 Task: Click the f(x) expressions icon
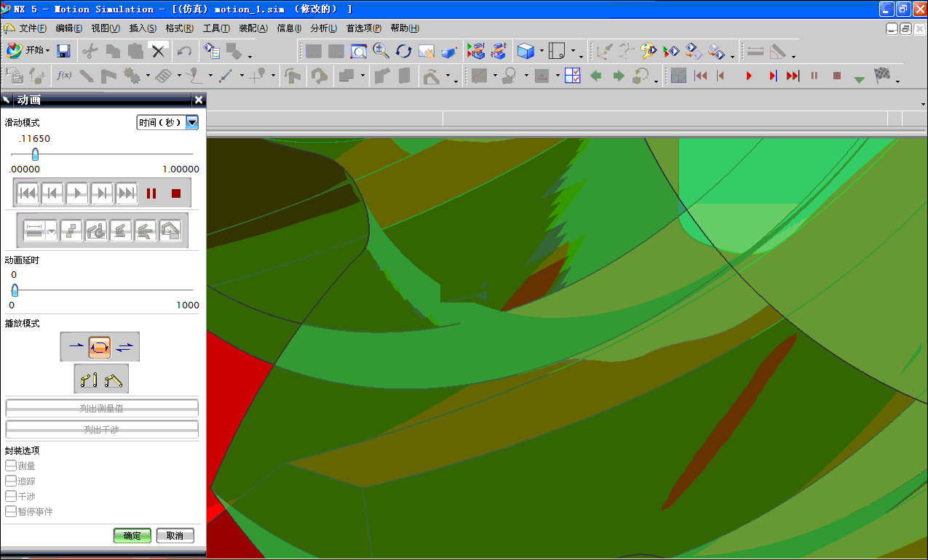point(64,76)
